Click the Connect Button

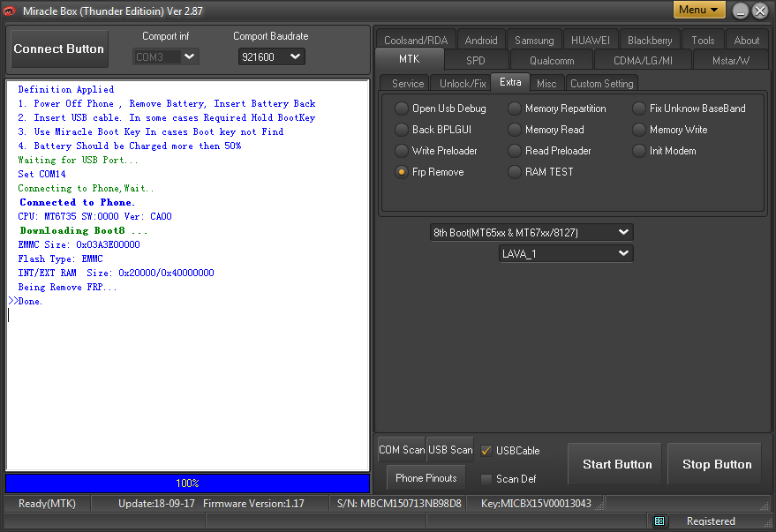(59, 49)
